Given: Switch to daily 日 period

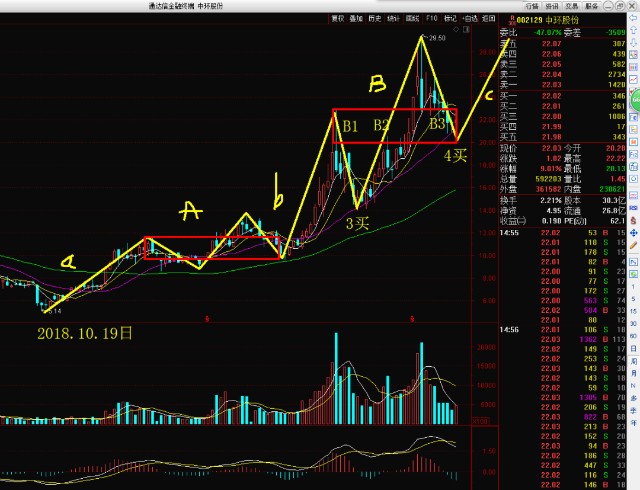Looking at the screenshot, I should 633,349.
